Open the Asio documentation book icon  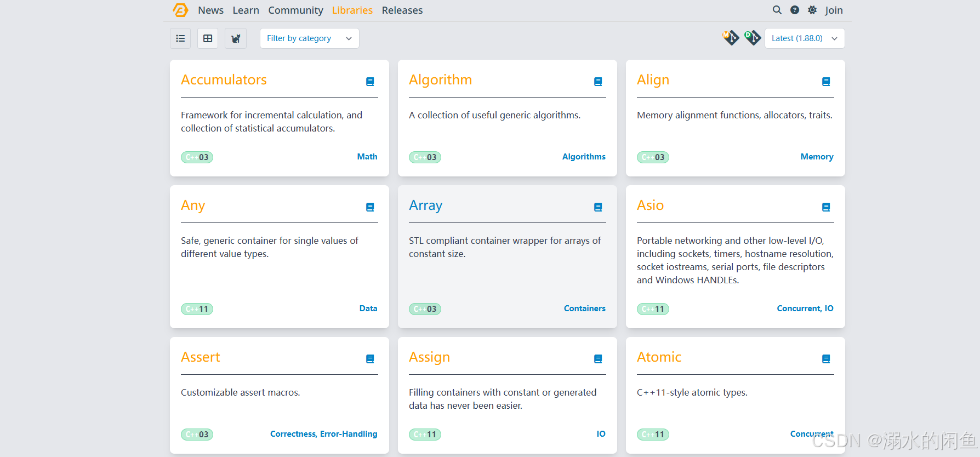click(826, 207)
